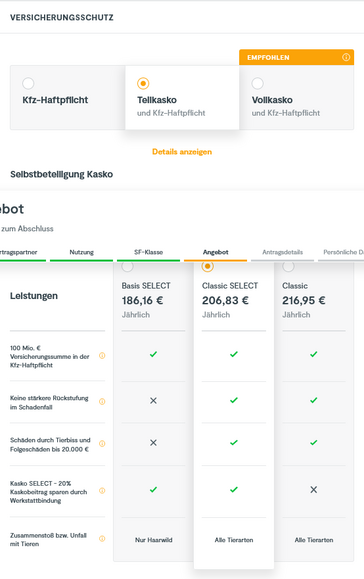Show info for Zusammenstoß mit Tieren

click(x=102, y=539)
